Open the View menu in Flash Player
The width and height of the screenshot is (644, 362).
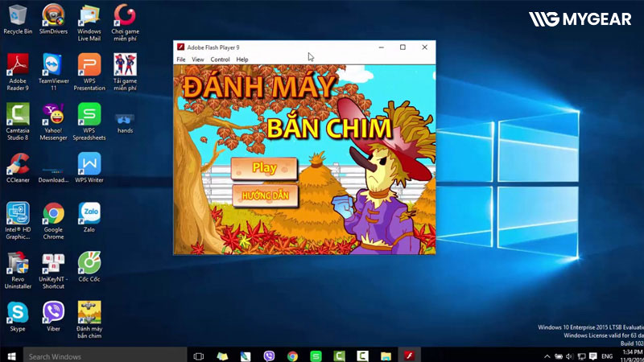198,60
